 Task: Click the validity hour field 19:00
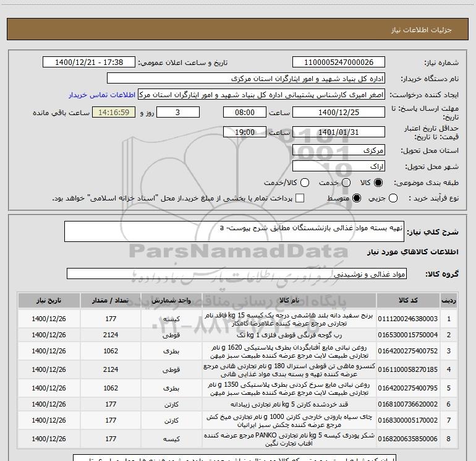click(x=245, y=132)
